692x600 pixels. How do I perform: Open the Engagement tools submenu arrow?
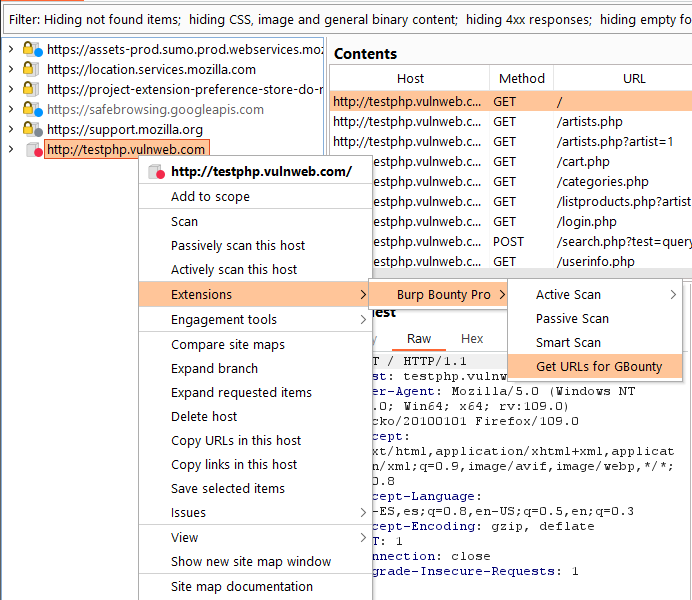pos(363,319)
